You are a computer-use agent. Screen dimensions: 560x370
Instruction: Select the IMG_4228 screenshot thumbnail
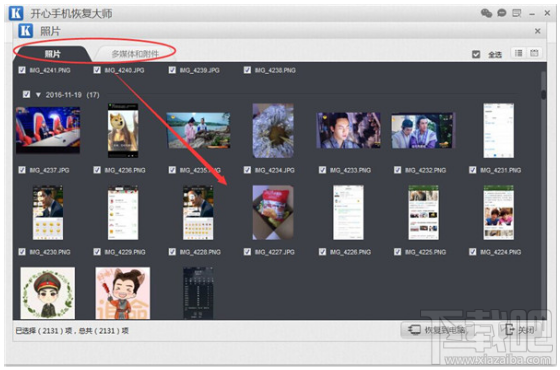pyautogui.click(x=198, y=213)
